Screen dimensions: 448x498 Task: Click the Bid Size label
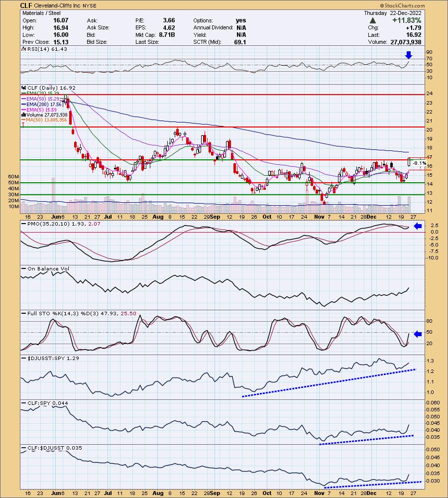coord(97,42)
